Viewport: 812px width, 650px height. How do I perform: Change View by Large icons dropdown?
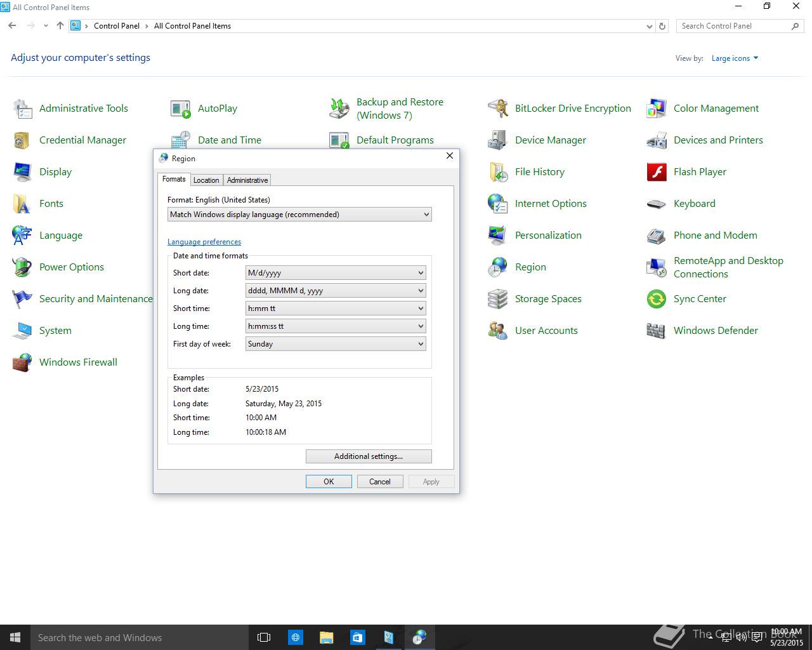(x=735, y=58)
